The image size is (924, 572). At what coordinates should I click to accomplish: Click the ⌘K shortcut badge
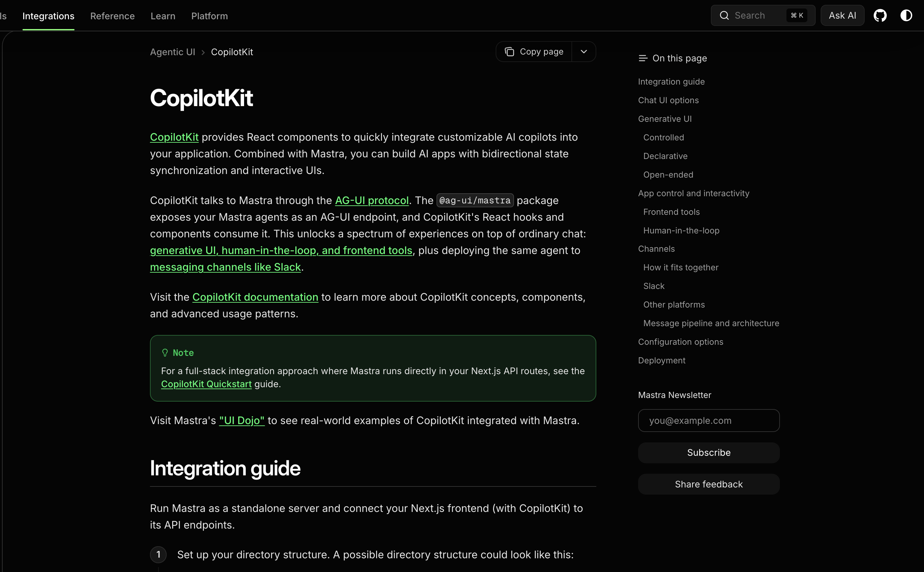tap(797, 16)
